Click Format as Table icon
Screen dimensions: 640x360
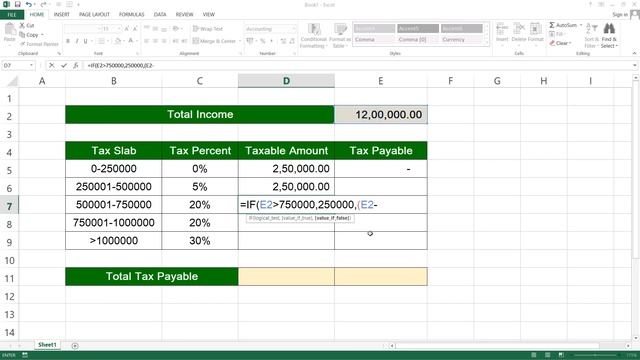coord(340,29)
